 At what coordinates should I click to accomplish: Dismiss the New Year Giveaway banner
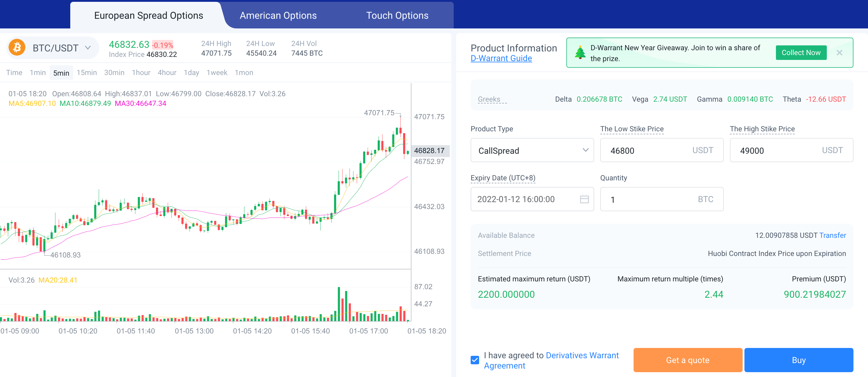pyautogui.click(x=839, y=53)
